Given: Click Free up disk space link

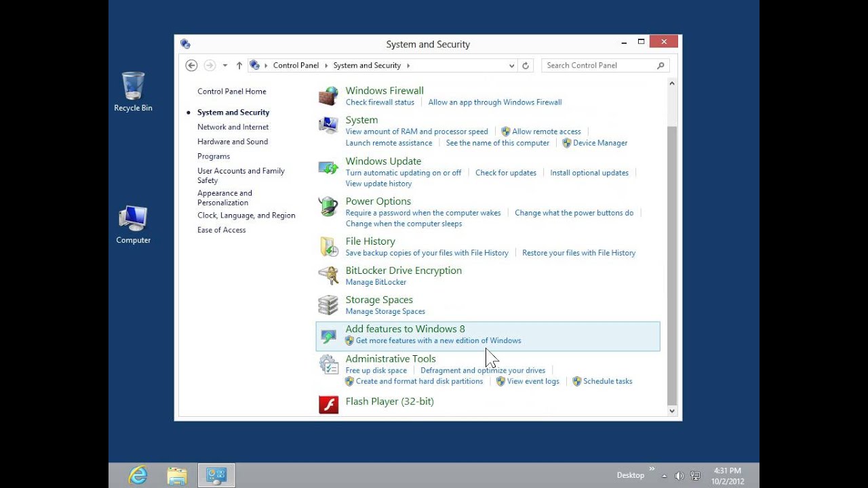Looking at the screenshot, I should [376, 371].
